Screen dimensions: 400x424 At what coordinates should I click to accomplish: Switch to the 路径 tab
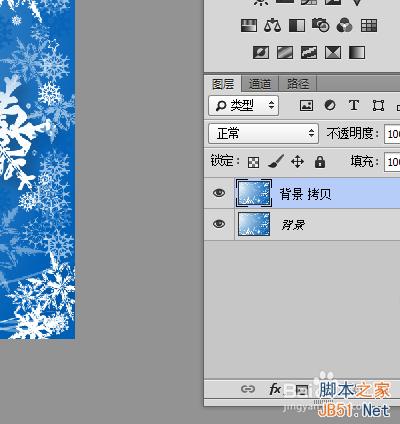(x=297, y=84)
